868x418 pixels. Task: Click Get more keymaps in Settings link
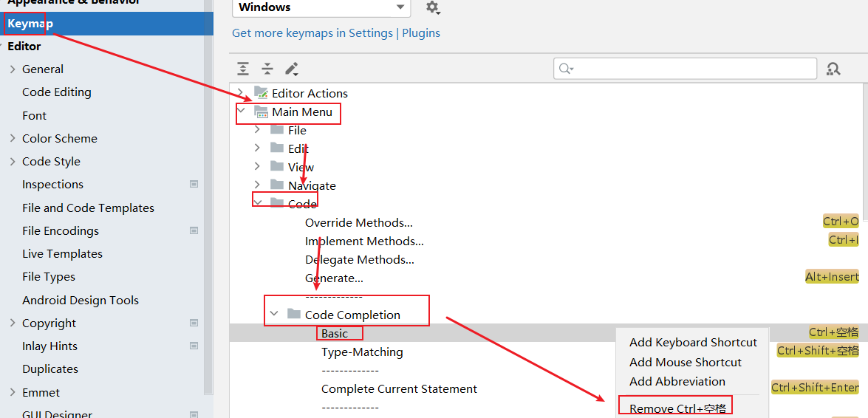click(312, 32)
